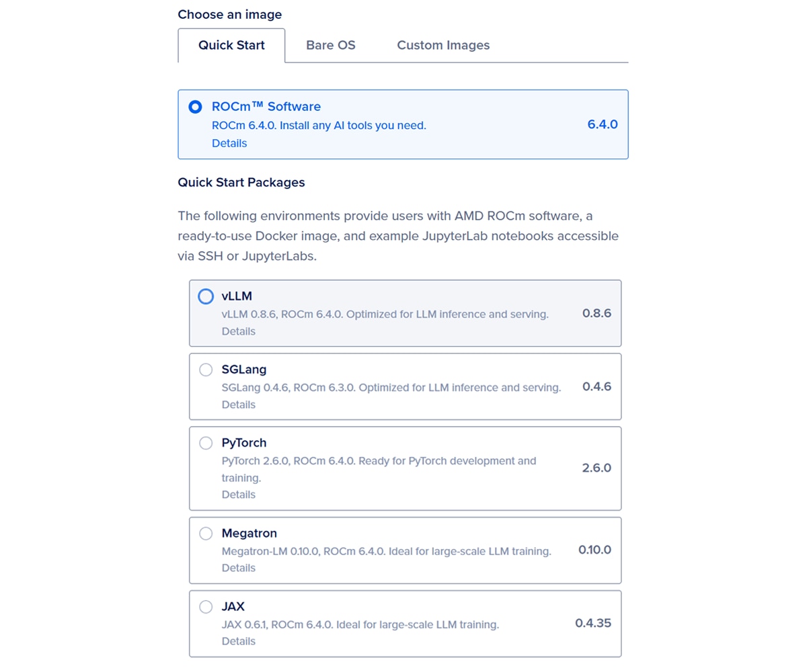Select the PyTorch radio button
807x672 pixels.
[x=206, y=443]
